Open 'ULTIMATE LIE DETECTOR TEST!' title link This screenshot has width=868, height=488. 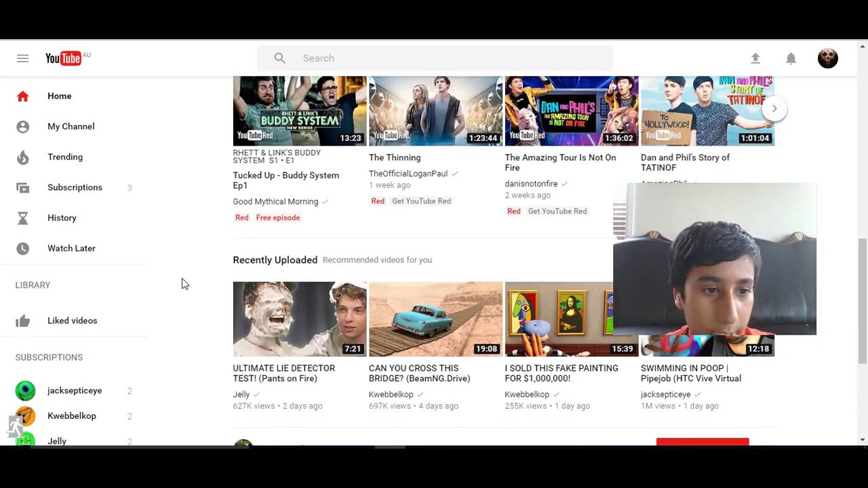tap(283, 373)
